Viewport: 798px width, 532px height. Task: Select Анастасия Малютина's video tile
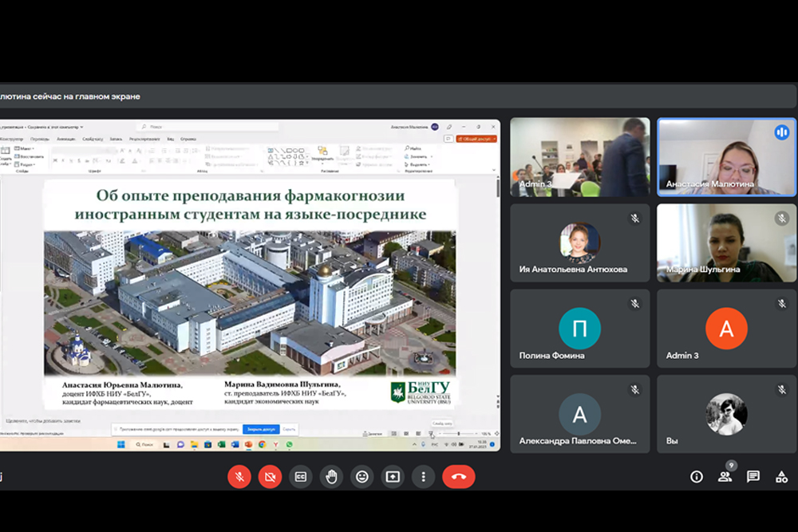click(x=726, y=157)
